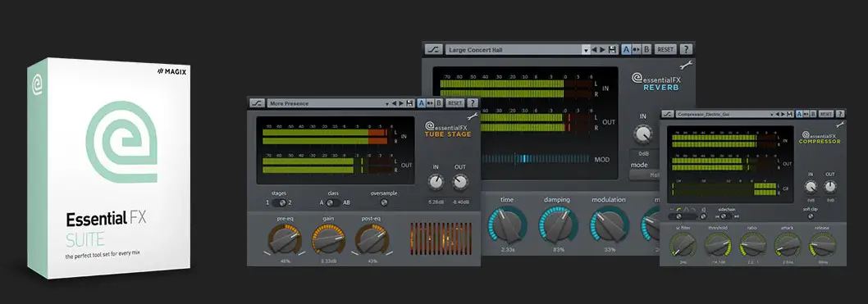Viewport: 868px width, 304px height.
Task: Select B comparison slot in Reverb
Action: 646,49
